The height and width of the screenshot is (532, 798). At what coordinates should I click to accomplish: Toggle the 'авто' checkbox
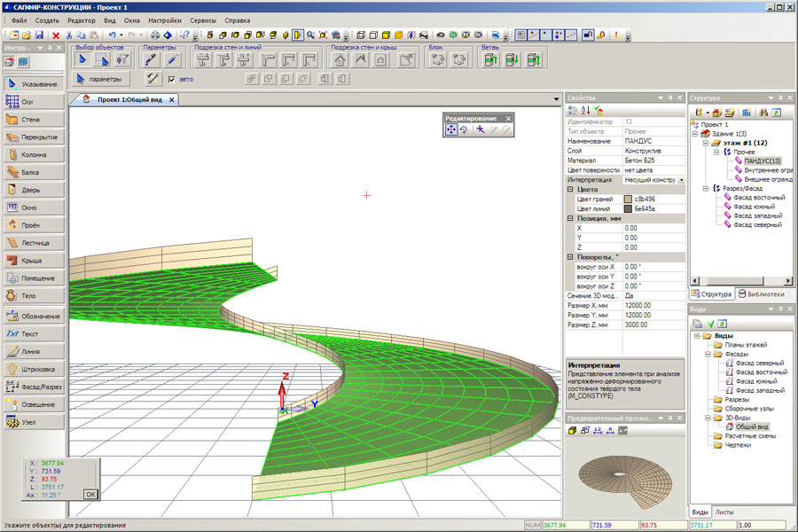(172, 79)
